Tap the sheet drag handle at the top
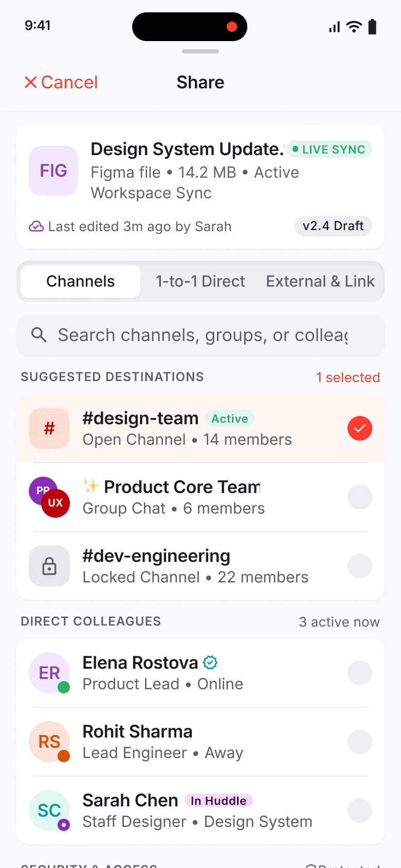 coord(200,51)
